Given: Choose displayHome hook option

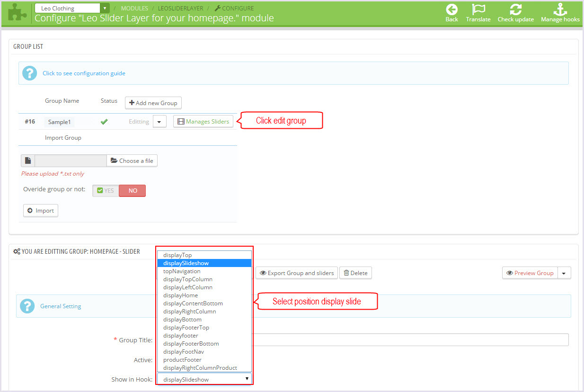Looking at the screenshot, I should click(204, 295).
